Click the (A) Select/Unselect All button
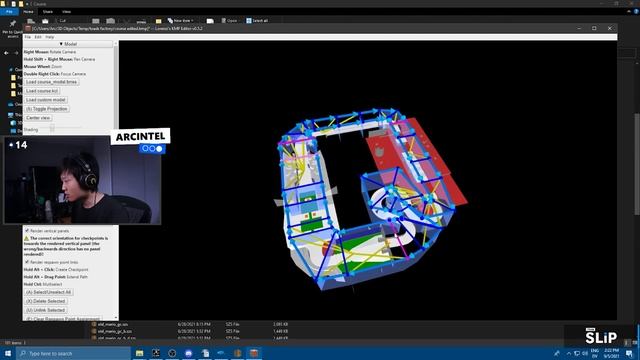The width and height of the screenshot is (640, 360). click(49, 292)
